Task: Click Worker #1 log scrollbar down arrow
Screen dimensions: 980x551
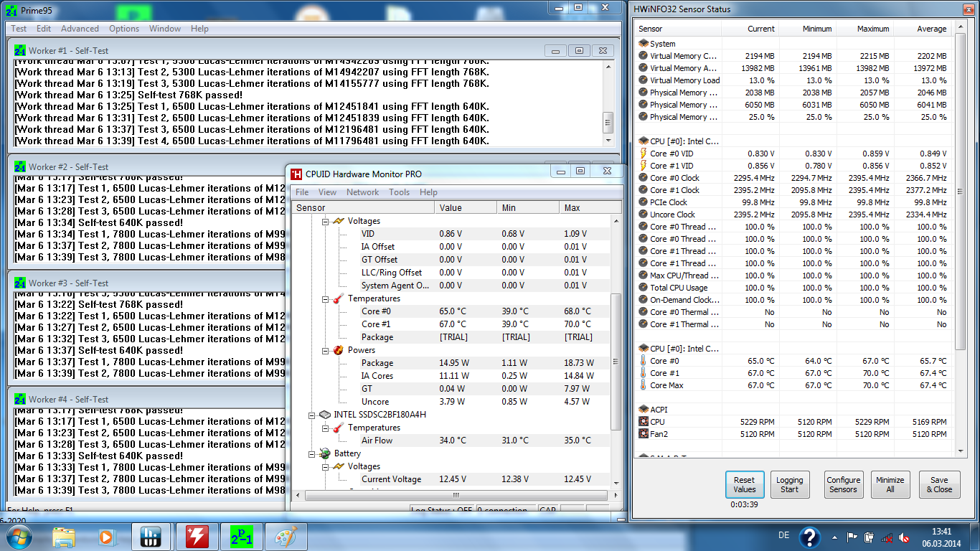Action: pyautogui.click(x=608, y=142)
